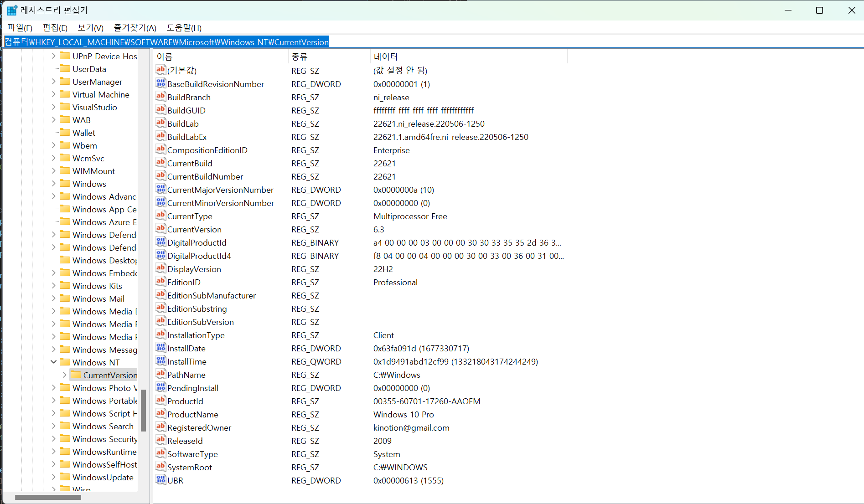Click the ProductName string value icon
This screenshot has height=504, width=864.
click(x=160, y=414)
